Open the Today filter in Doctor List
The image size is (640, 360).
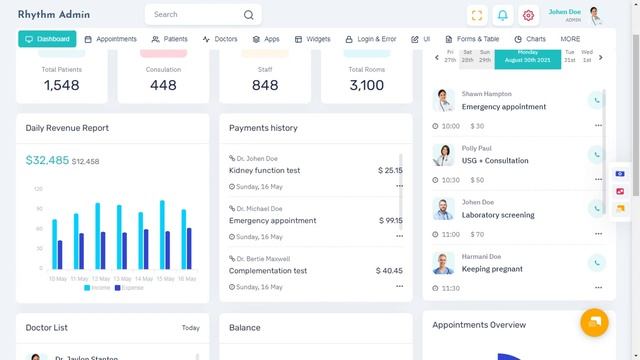pyautogui.click(x=191, y=328)
